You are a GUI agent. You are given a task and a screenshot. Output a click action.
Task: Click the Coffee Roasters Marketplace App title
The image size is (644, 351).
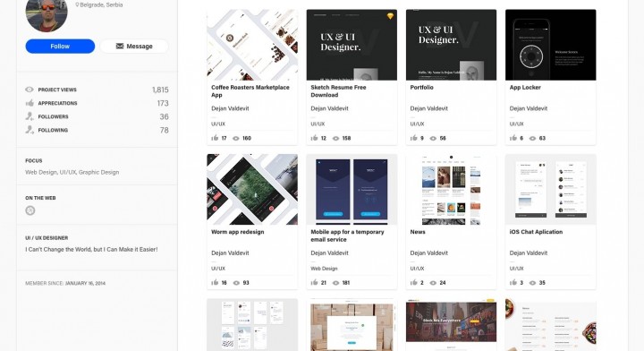(250, 90)
